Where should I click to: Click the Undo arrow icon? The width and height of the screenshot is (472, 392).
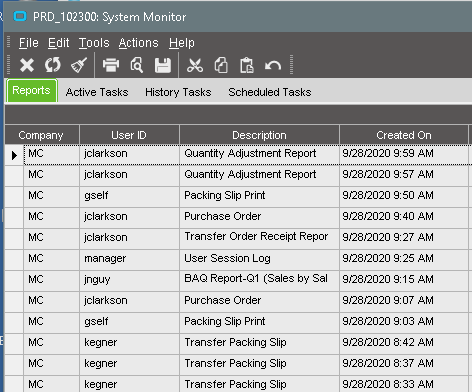coord(273,66)
